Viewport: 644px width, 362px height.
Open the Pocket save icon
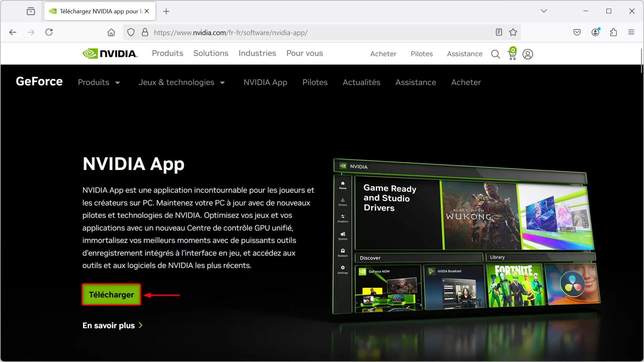pyautogui.click(x=577, y=32)
